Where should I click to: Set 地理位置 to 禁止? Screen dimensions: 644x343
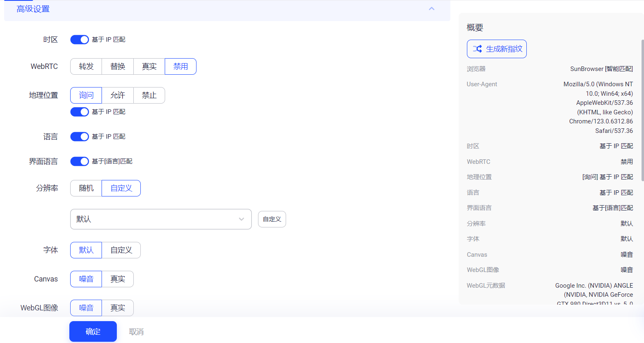coord(149,95)
